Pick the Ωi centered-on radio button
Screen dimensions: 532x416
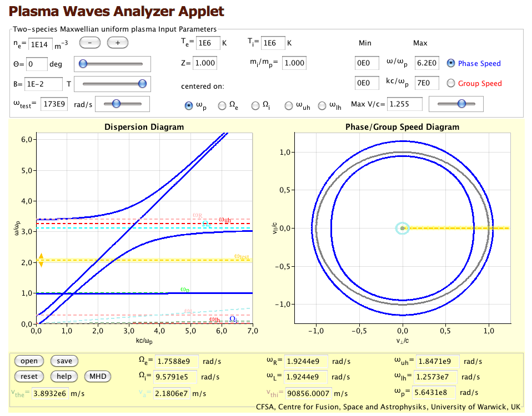coord(255,105)
